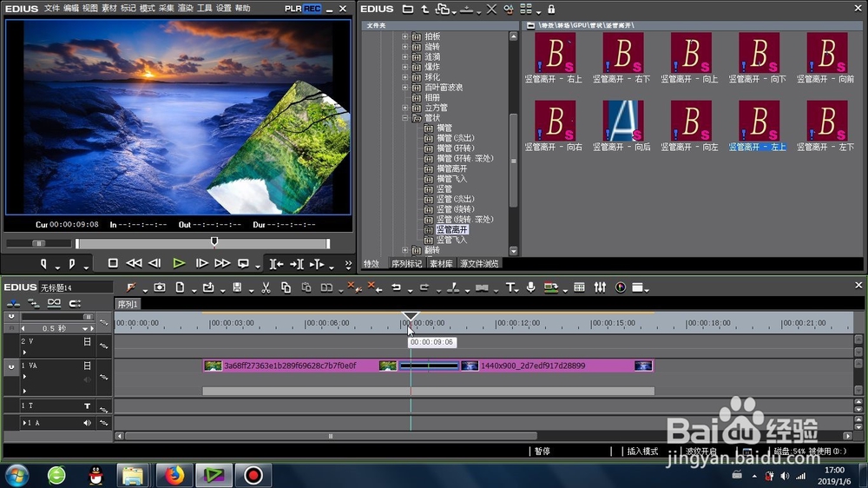The width and height of the screenshot is (868, 488).
Task: Switch to the 素材库 tab
Action: click(x=441, y=264)
